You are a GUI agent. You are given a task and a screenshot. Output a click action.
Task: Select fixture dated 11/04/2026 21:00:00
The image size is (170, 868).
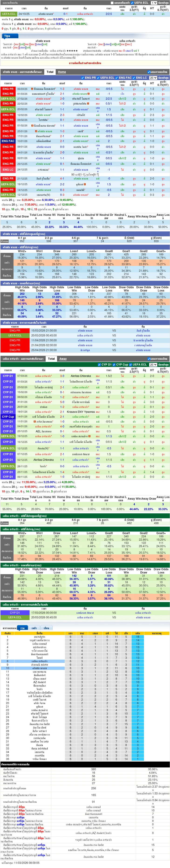click(x=44, y=340)
